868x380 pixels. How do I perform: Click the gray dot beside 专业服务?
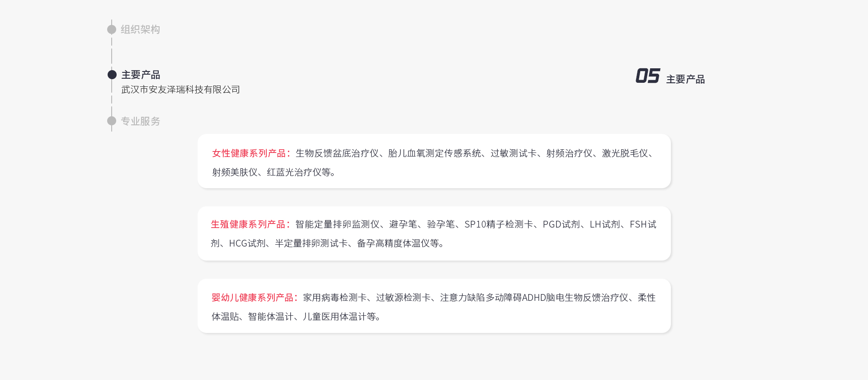tap(112, 121)
